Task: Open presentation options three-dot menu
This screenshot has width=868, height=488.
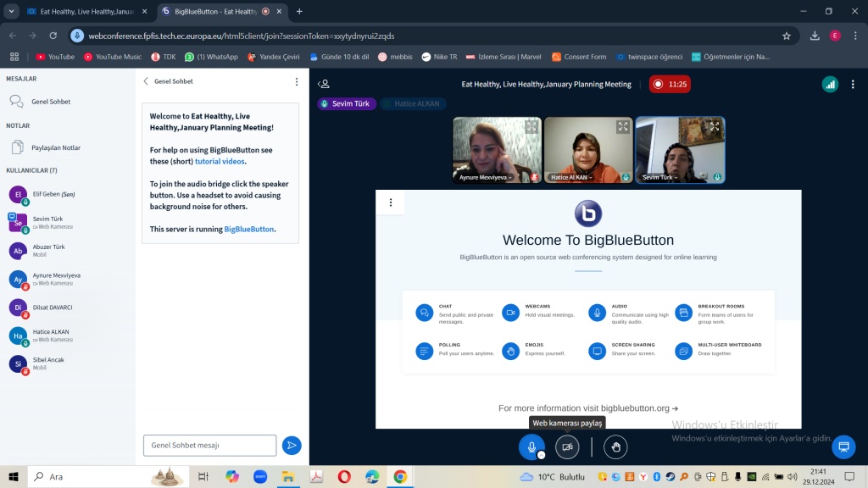Action: coord(391,202)
